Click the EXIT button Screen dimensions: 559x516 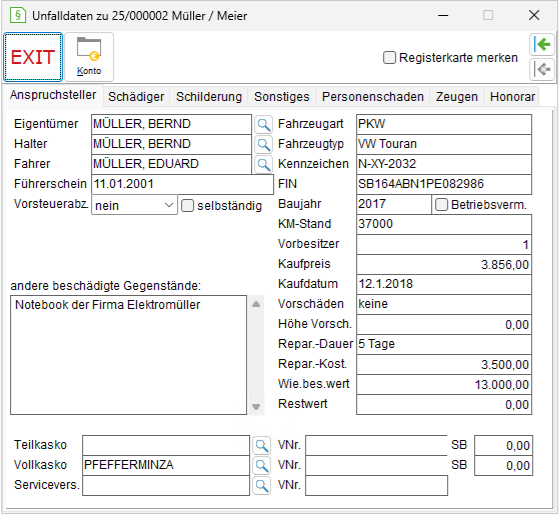[33, 57]
